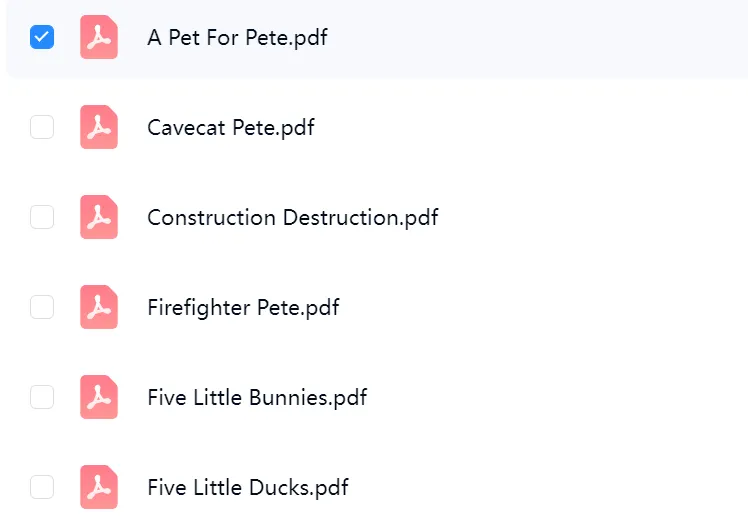Open Five Little Ducks.pdf from the list
Screen dimensions: 748x517
[248, 488]
